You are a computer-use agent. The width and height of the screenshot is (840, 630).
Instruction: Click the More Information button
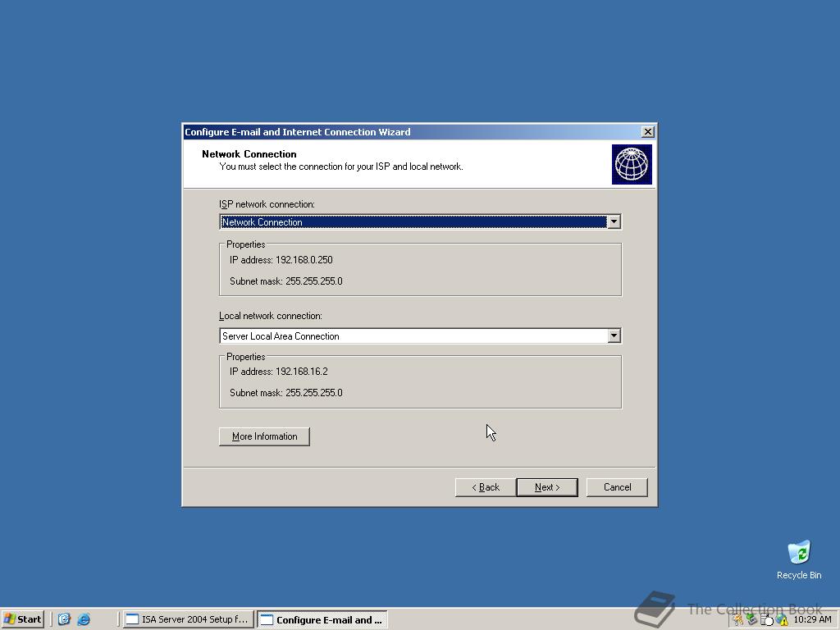(264, 436)
